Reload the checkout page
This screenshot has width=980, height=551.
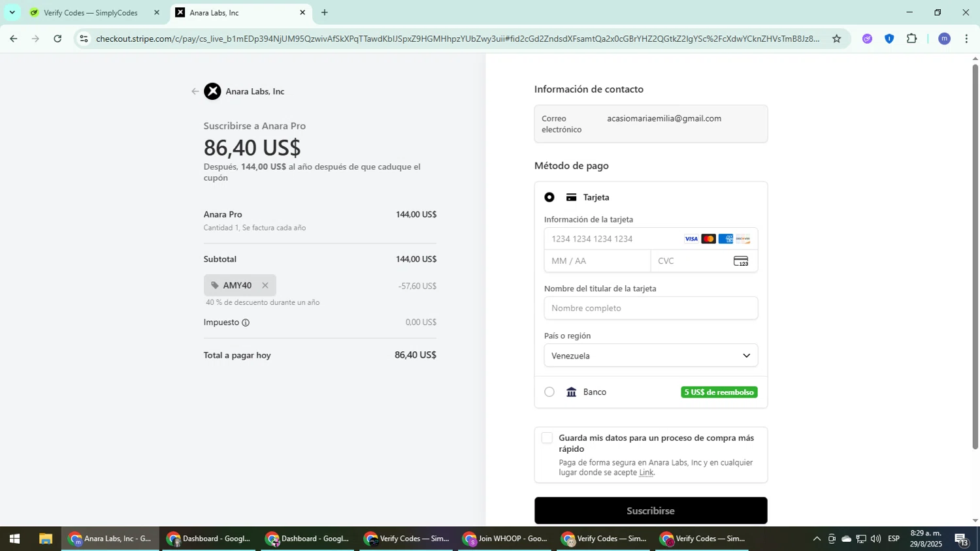pos(57,39)
